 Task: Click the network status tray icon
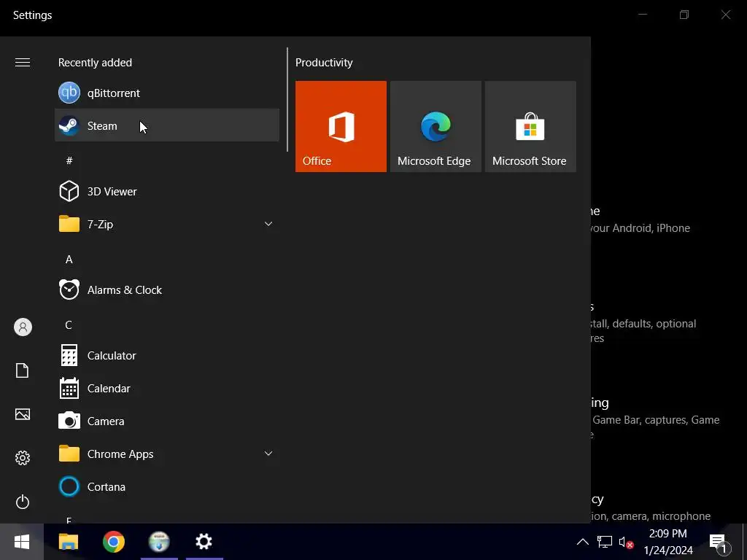tap(605, 542)
